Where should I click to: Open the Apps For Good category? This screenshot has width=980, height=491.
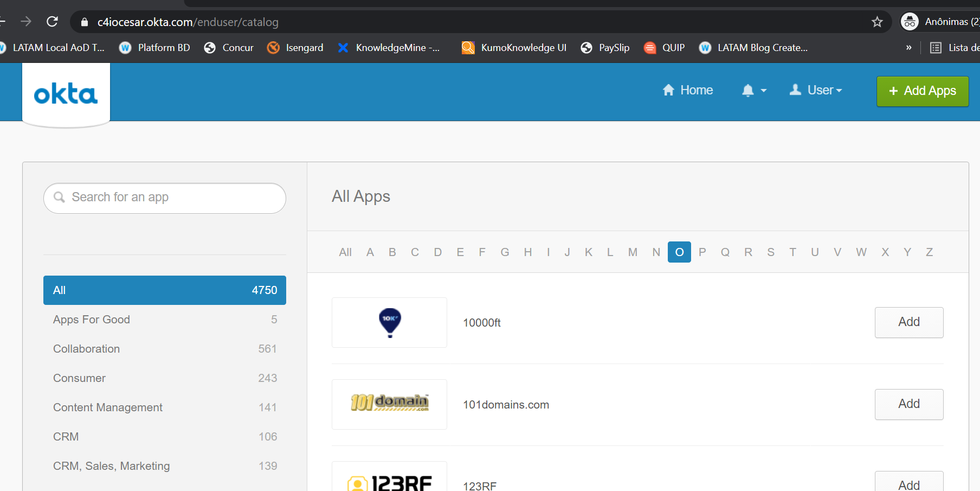[165, 320]
